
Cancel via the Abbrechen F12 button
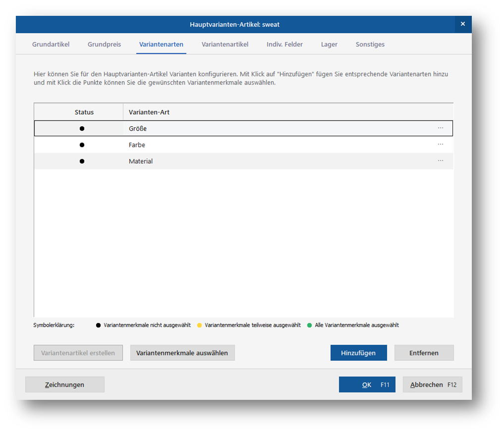click(432, 384)
